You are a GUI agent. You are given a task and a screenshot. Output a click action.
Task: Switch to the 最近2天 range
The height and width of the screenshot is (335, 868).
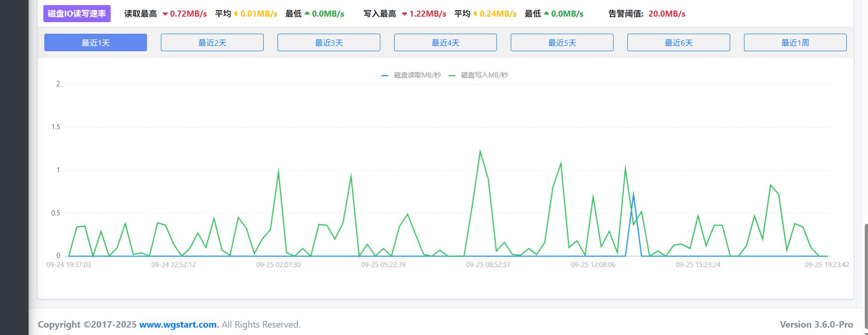click(212, 42)
